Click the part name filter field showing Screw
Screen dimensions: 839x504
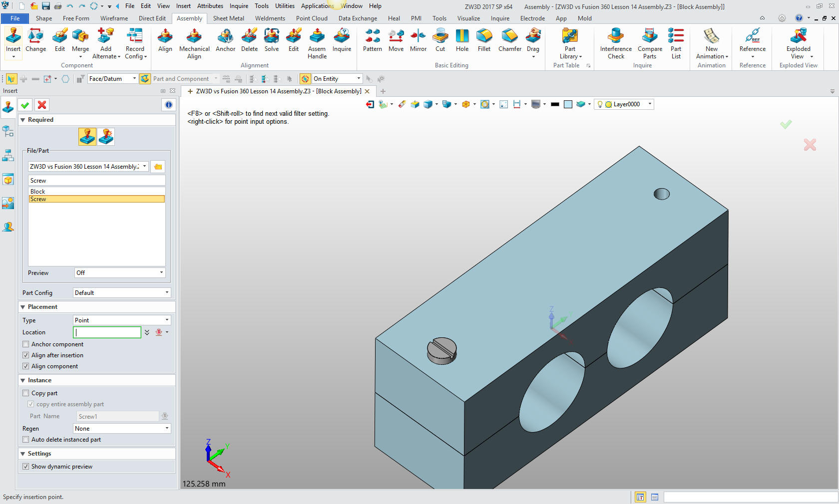tap(96, 181)
